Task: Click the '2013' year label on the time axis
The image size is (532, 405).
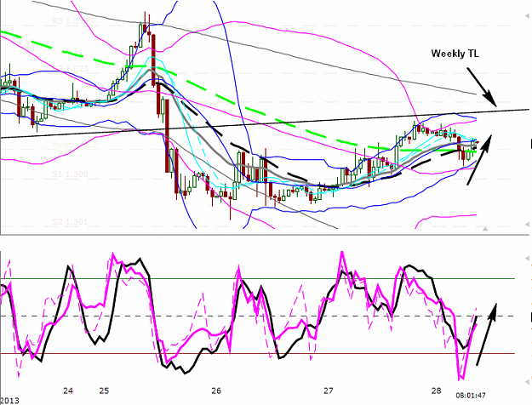Action: 9,401
